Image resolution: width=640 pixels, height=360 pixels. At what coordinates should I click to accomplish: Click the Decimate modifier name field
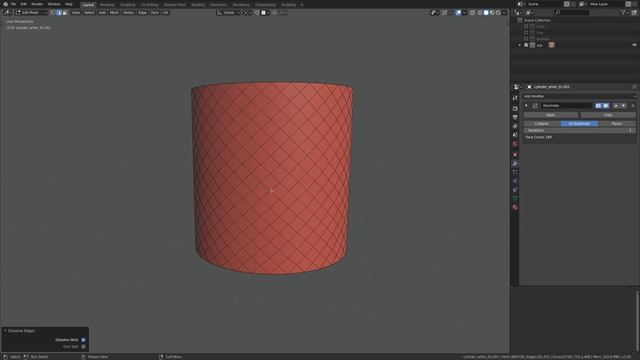[567, 106]
